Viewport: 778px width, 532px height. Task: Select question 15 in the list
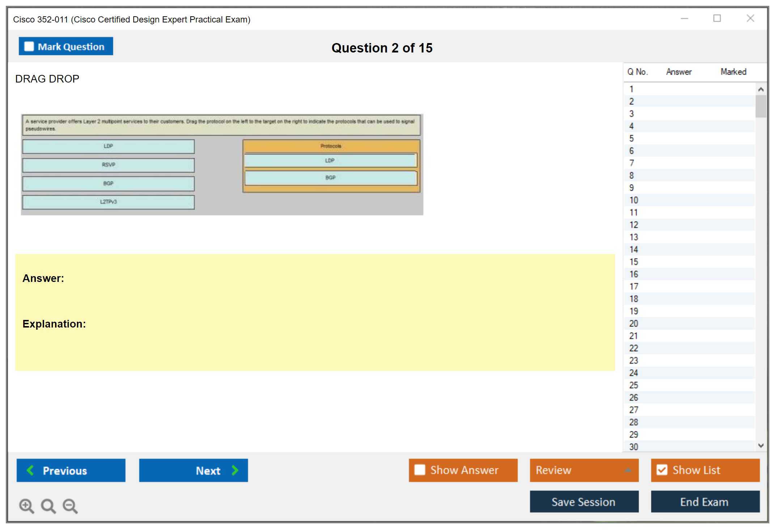pos(634,262)
